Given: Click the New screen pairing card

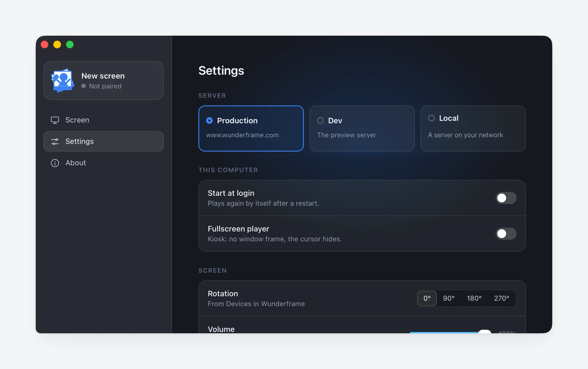Looking at the screenshot, I should point(104,80).
